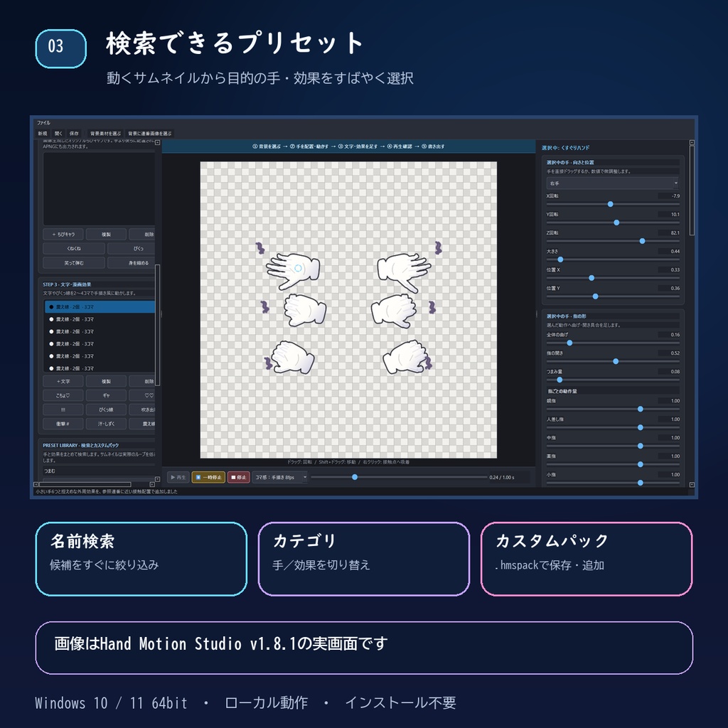The height and width of the screenshot is (728, 728).
Task: Click the X回転 value field showing -7.9
Action: pyautogui.click(x=669, y=196)
